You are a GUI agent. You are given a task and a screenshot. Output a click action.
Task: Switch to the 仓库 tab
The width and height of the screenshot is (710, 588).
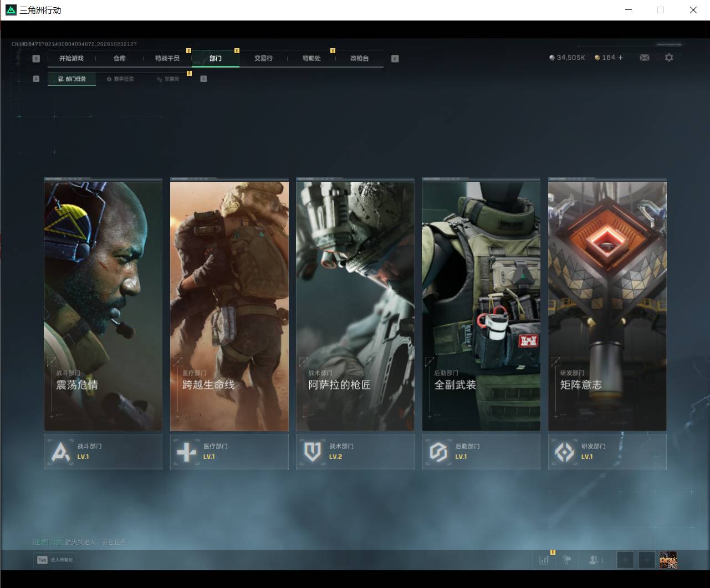tap(119, 58)
